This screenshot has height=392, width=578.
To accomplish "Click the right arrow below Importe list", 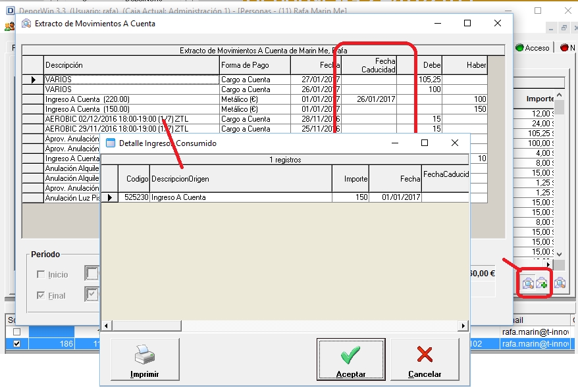I will pos(549,264).
